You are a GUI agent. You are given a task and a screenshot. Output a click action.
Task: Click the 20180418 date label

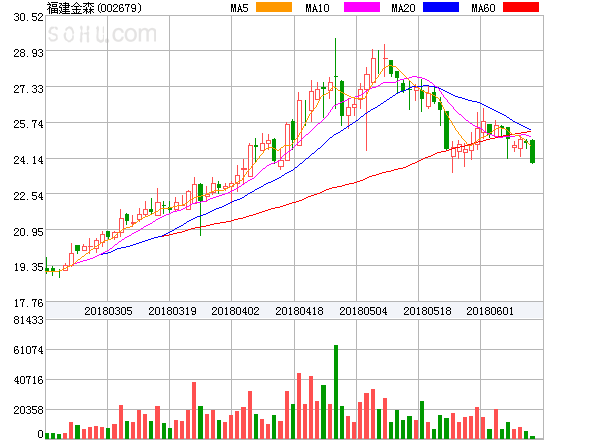pos(299,311)
